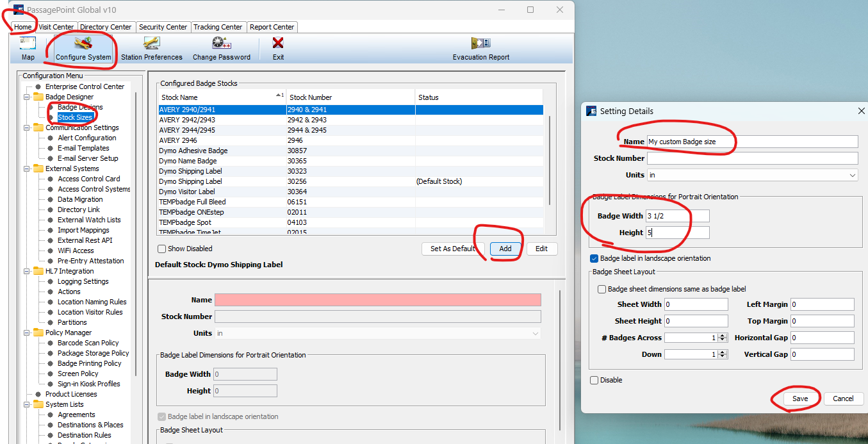Click the Change Password toolbar icon
This screenshot has height=444, width=868.
[x=222, y=43]
